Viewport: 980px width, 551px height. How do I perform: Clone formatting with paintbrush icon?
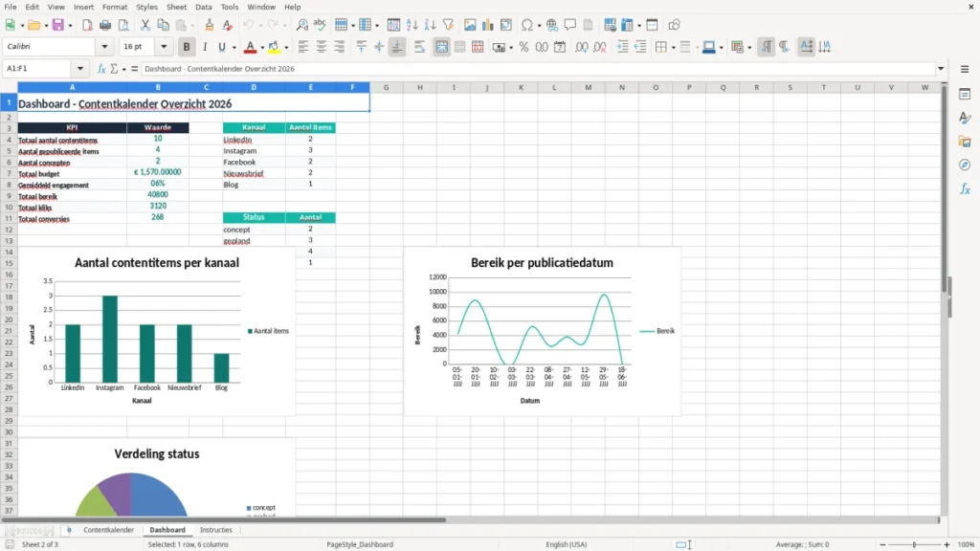210,25
